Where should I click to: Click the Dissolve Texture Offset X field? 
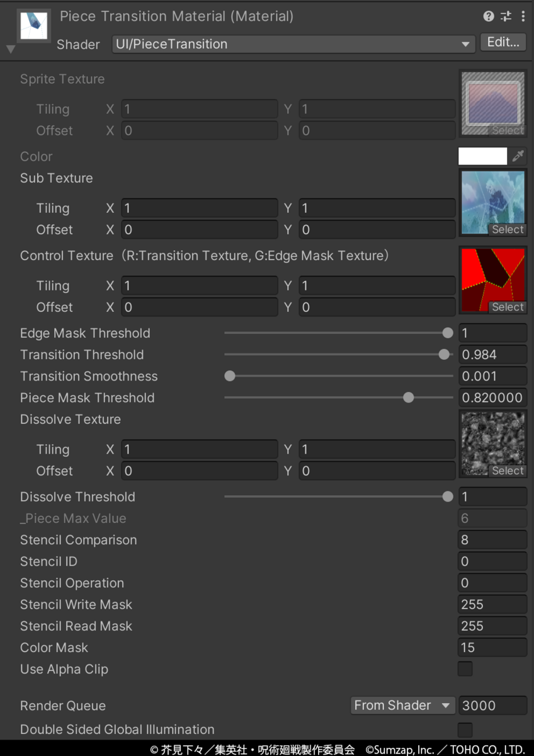199,471
